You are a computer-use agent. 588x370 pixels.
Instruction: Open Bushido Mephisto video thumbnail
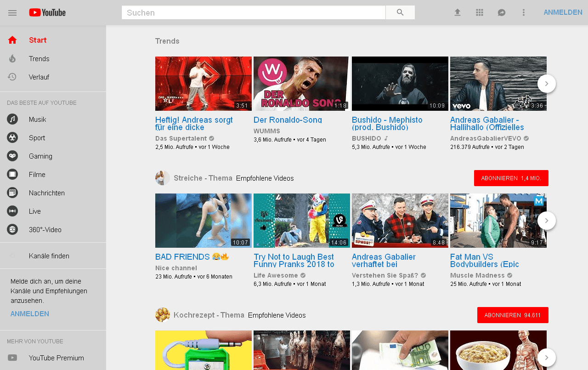click(x=400, y=84)
